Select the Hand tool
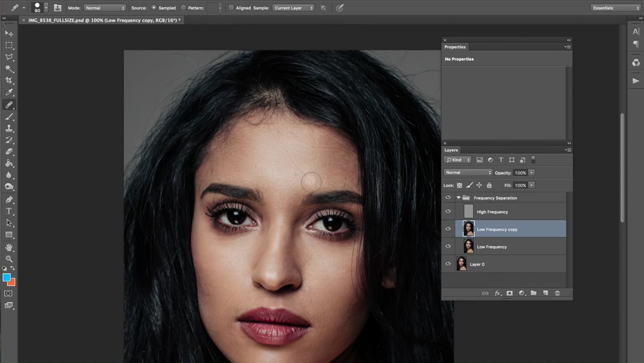This screenshot has width=644, height=363. point(9,248)
